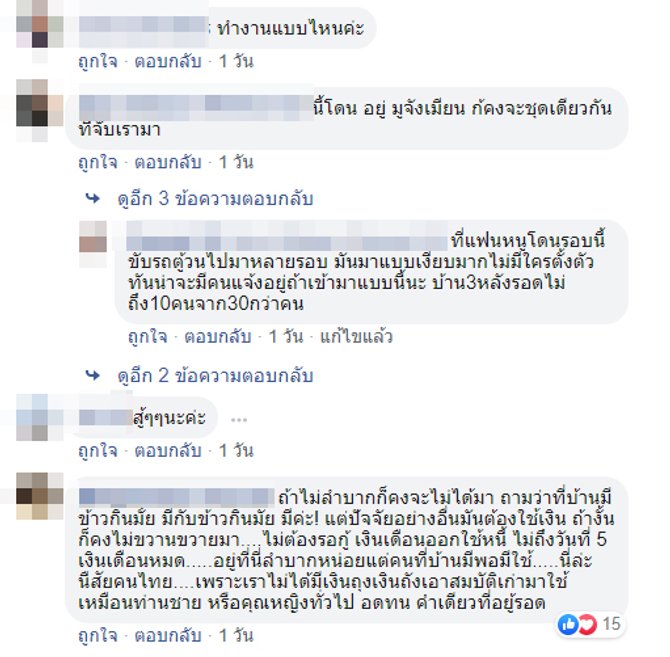
Task: Click the red heart reaction icon
Action: [x=588, y=625]
